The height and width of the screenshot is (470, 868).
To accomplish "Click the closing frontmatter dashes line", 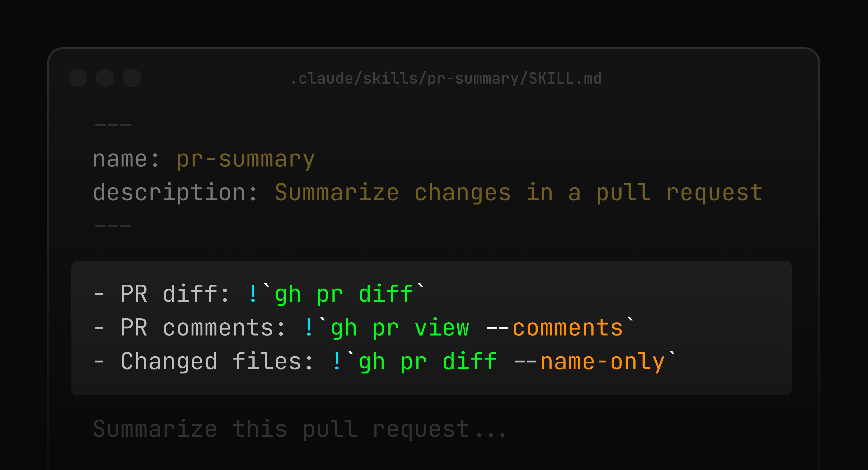I will [x=113, y=226].
